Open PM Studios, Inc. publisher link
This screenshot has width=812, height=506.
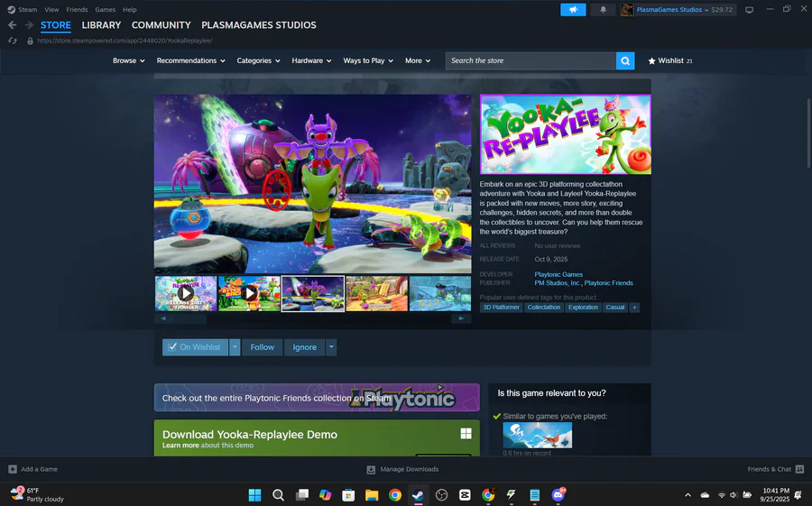click(x=558, y=283)
